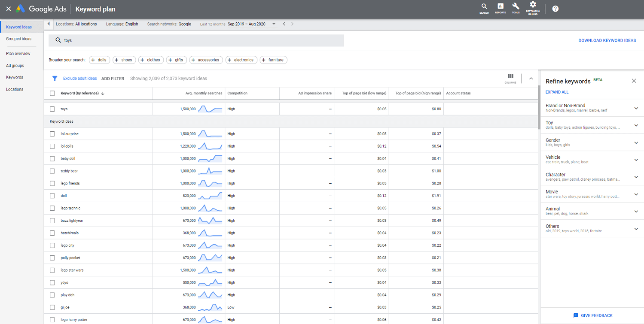Change the Locations setting
The width and height of the screenshot is (644, 324).
click(x=76, y=24)
